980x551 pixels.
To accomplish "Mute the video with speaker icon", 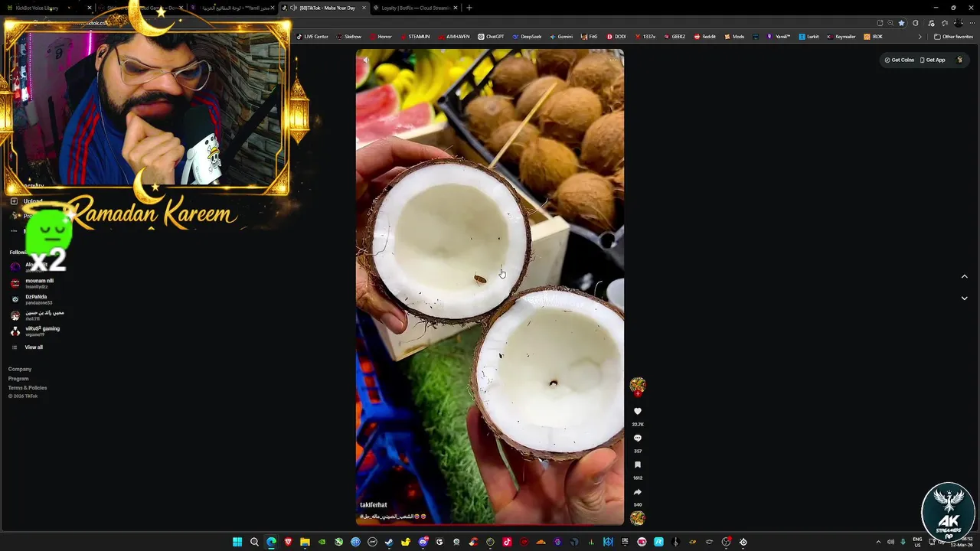I will click(x=366, y=60).
